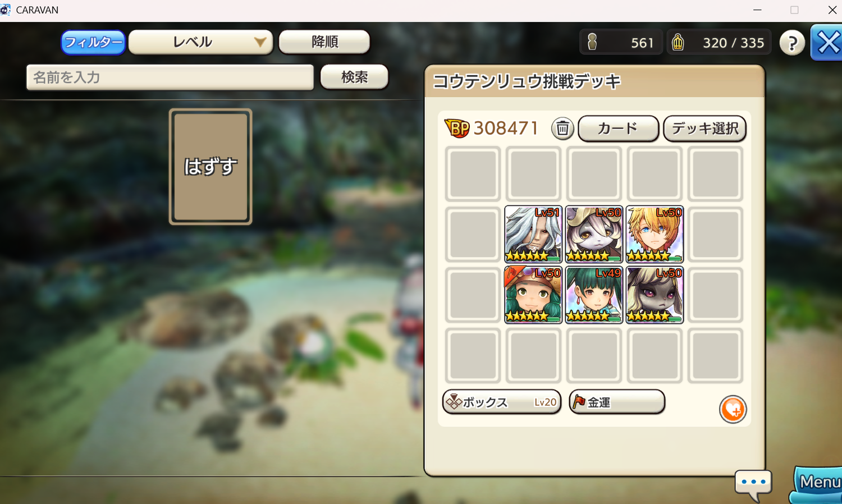Focus the 名前を入力 name field
The image size is (842, 504).
(x=170, y=77)
